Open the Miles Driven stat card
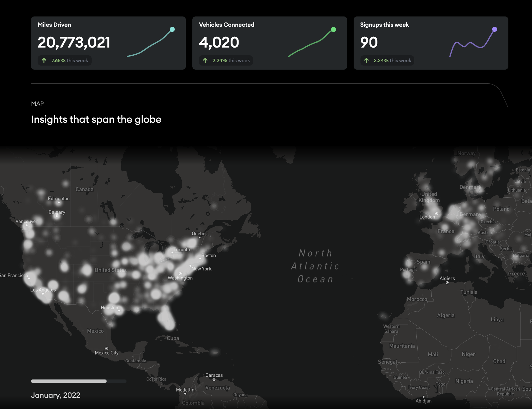The height and width of the screenshot is (409, 532). (x=108, y=43)
